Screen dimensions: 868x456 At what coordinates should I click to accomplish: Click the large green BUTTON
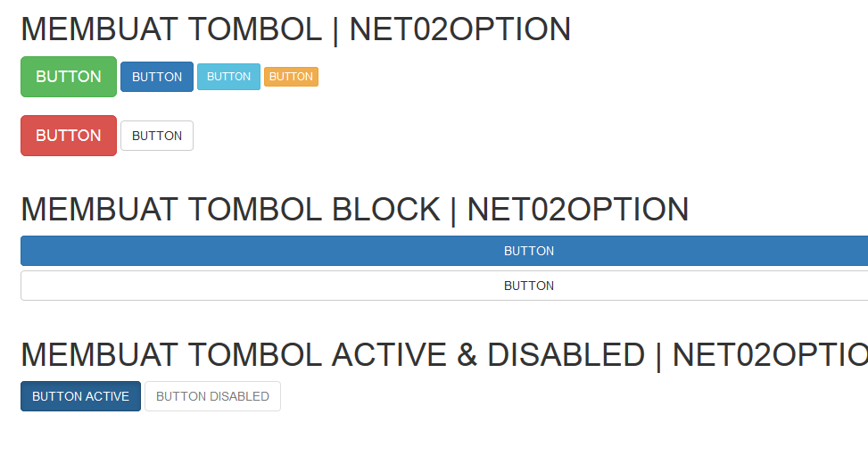(x=69, y=77)
